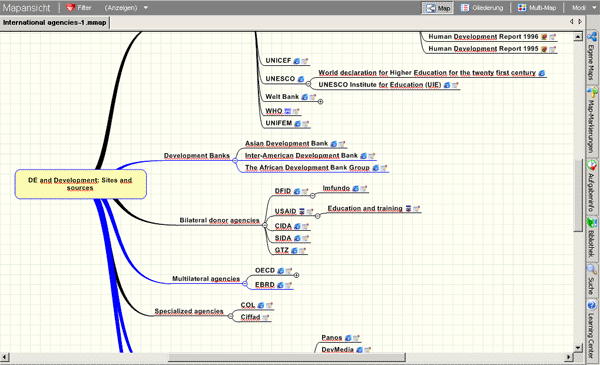Open the EBRD hyperlink icon
The width and height of the screenshot is (600, 365).
coord(280,285)
